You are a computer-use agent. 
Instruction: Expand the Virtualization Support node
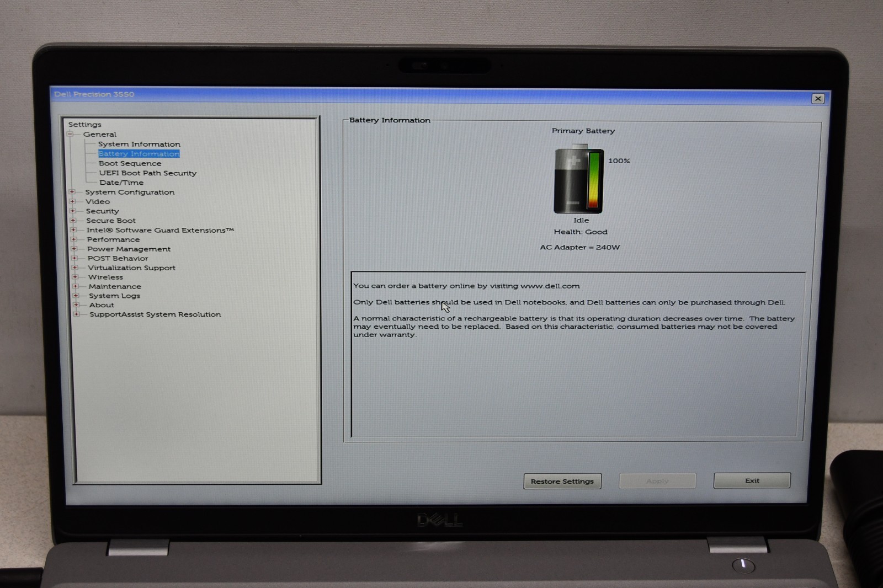pos(75,268)
